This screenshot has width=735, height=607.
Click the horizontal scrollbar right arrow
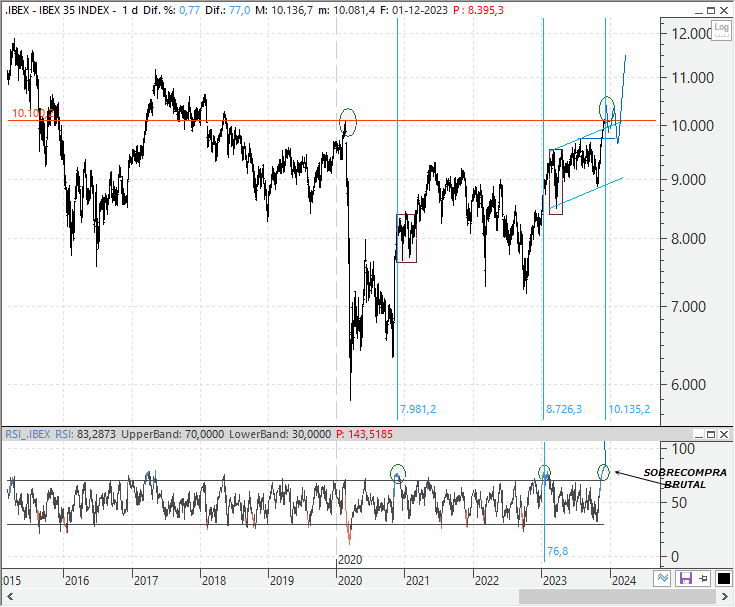click(x=725, y=597)
